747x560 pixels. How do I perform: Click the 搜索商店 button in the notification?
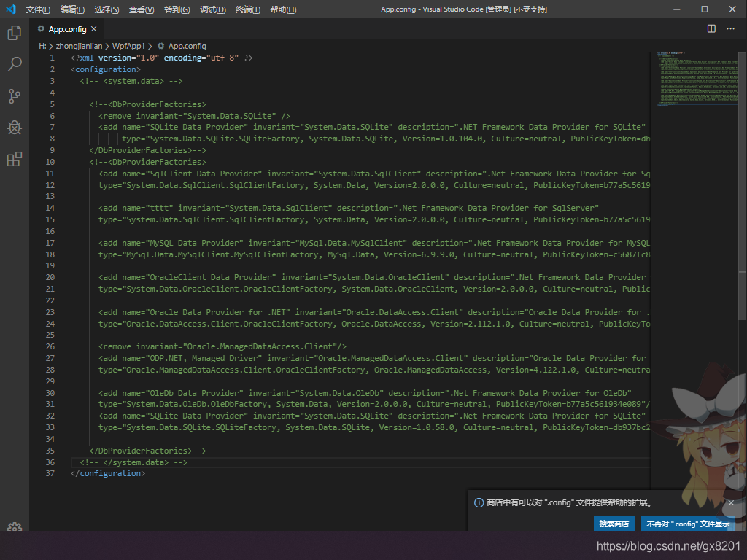(x=614, y=524)
